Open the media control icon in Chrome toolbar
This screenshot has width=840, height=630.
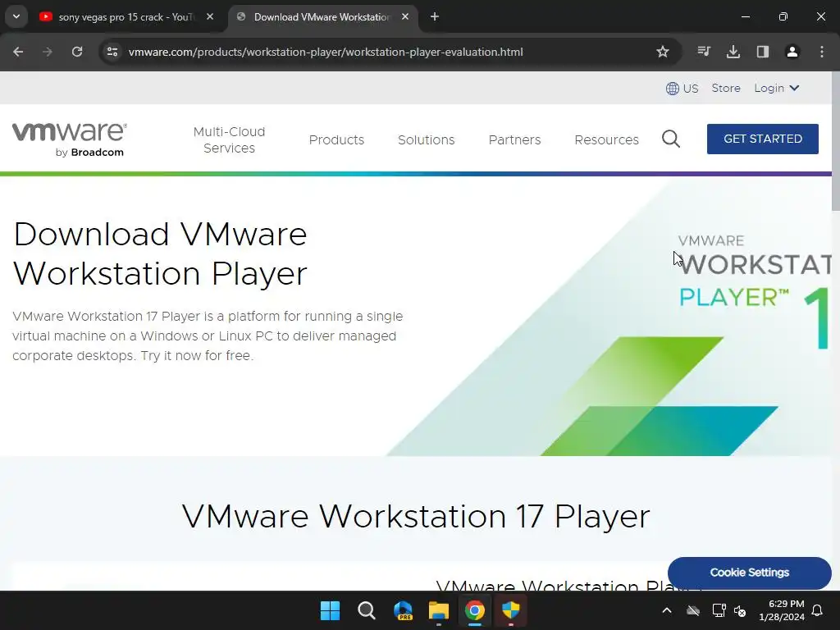click(x=704, y=52)
